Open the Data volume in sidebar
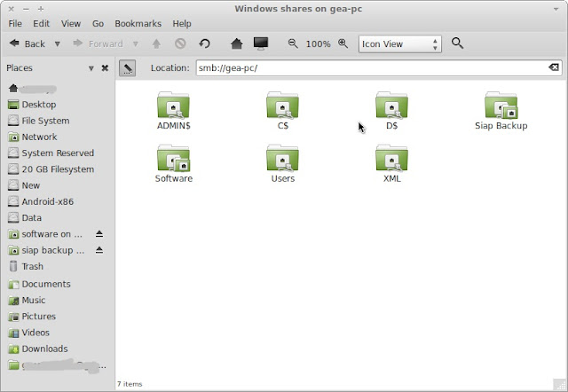The height and width of the screenshot is (392, 568). 25,218
